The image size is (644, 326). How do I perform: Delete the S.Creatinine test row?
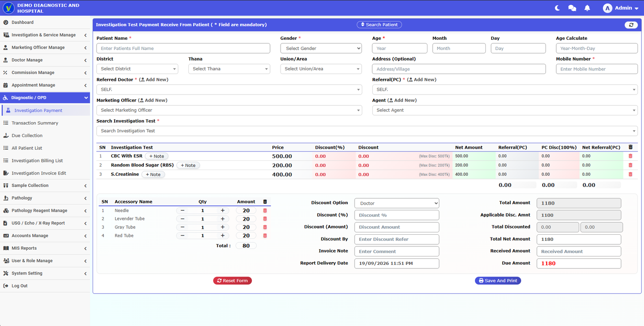630,174
